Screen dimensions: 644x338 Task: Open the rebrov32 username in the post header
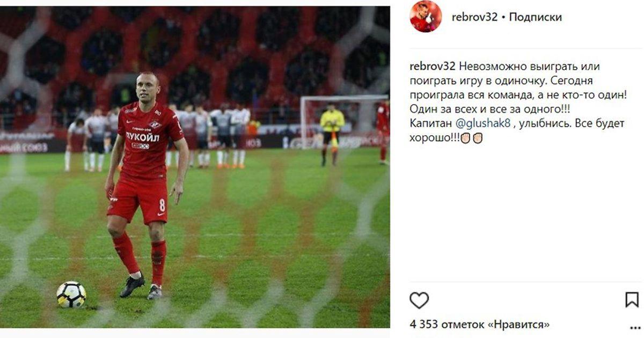pos(474,17)
